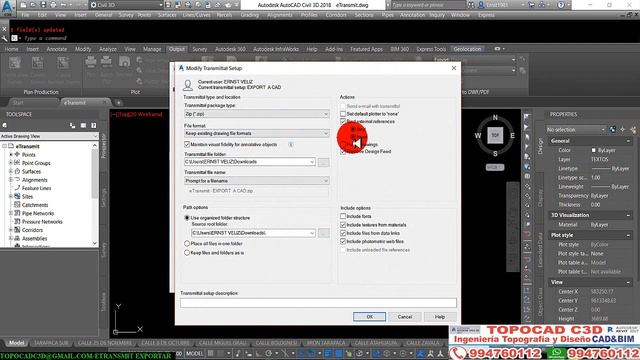This screenshot has height=360, width=640.
Task: Toggle Maintain visual fidelity for annotative objects
Action: (x=187, y=144)
